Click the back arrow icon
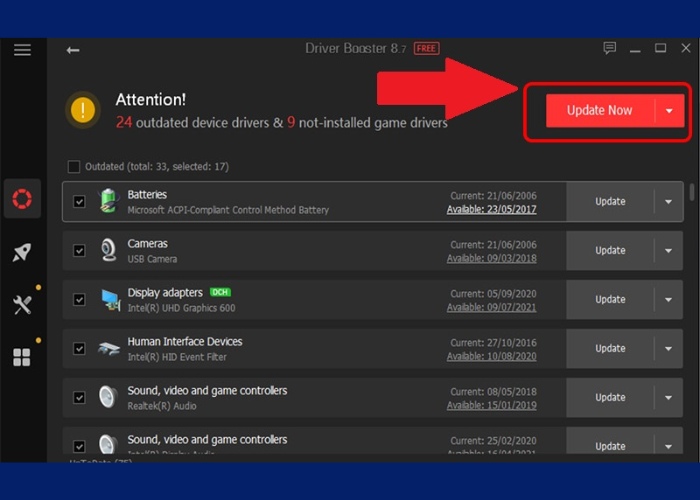700x500 pixels. [73, 50]
